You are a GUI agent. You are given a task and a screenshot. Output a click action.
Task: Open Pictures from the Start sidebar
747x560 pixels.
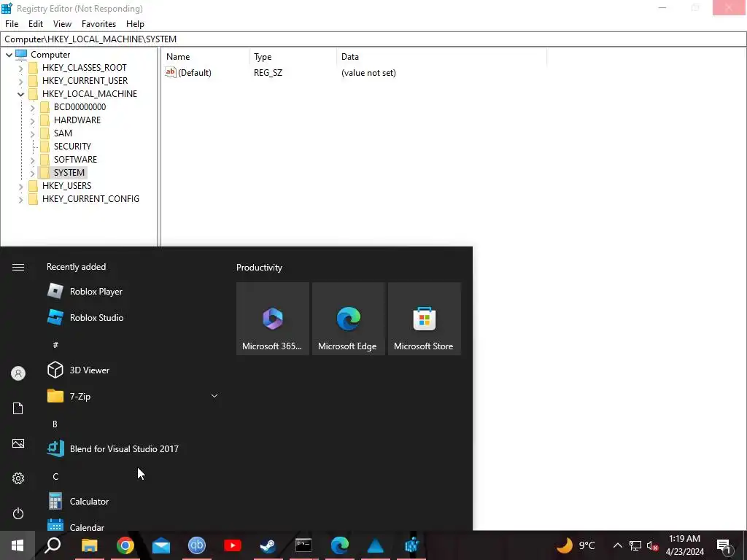(x=18, y=443)
